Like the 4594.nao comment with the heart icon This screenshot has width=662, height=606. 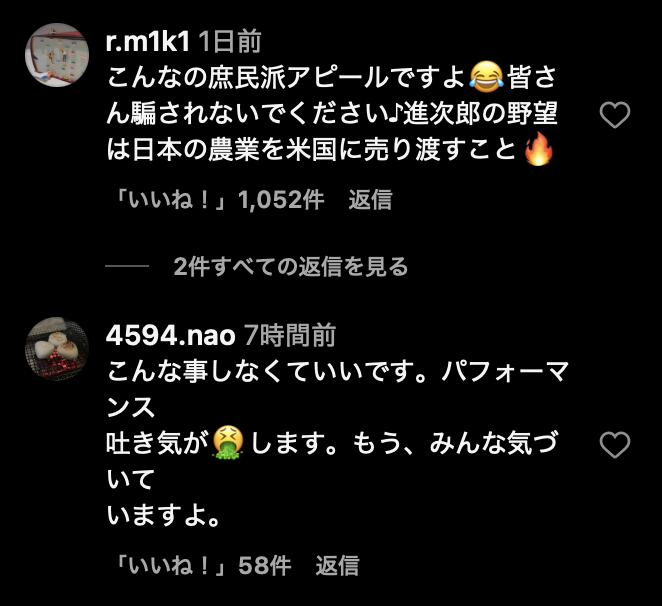[615, 445]
